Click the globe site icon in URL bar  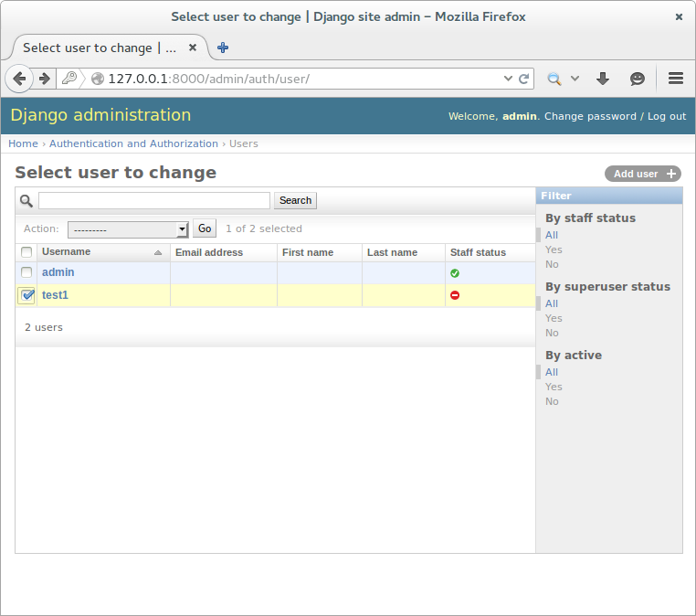[98, 79]
